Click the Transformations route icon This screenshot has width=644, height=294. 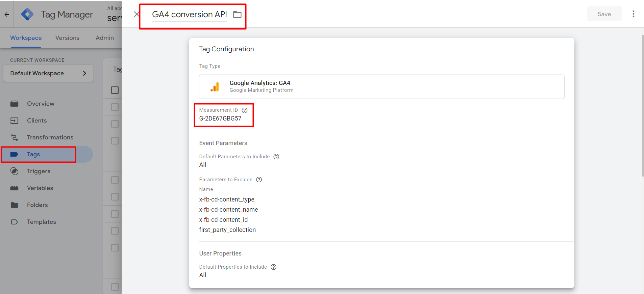coord(14,137)
